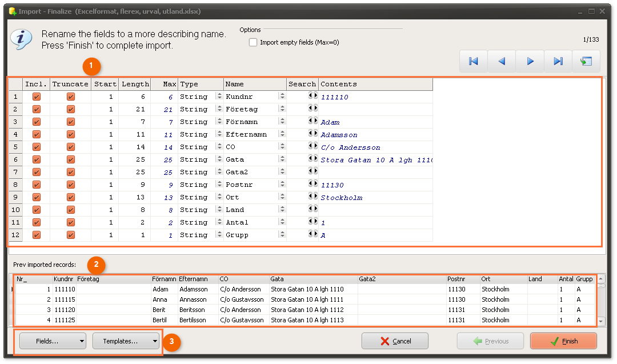The width and height of the screenshot is (617, 364).
Task: Click search arrows for Gata2 row
Action: [x=313, y=171]
